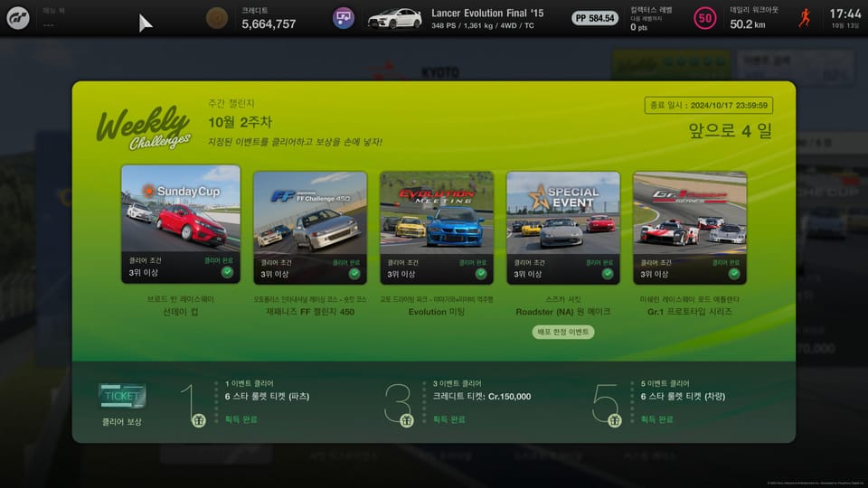Open the purple garage icon

(x=344, y=18)
